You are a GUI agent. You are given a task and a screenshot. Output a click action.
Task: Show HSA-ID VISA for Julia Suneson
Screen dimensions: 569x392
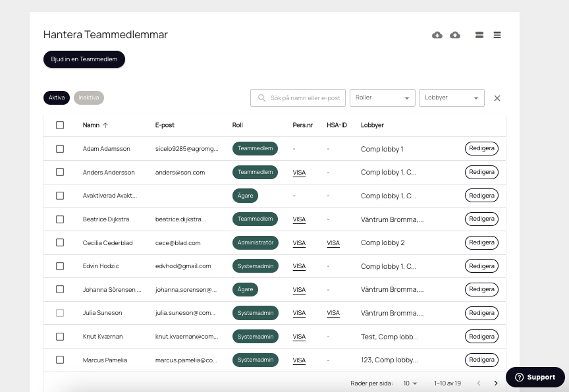pos(333,313)
